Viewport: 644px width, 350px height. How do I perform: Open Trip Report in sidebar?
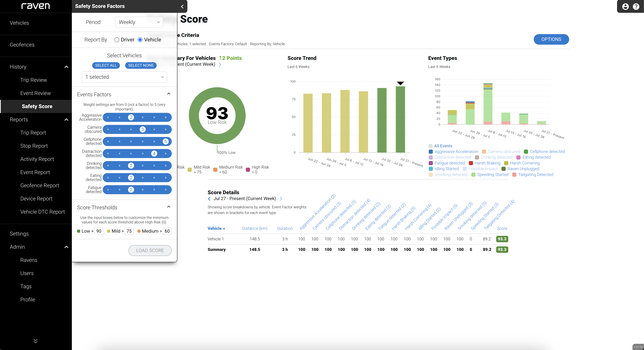[x=33, y=133]
